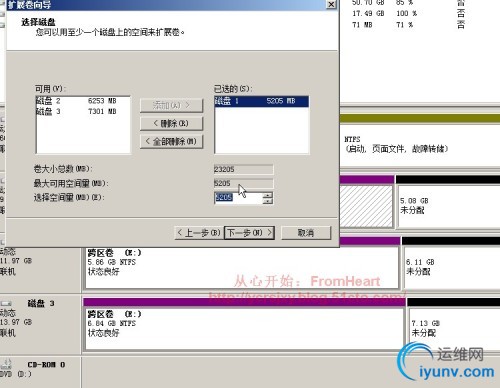Screen dimensions: 500x388
Task: Click the < 全部删除(M) button
Action: click(171, 141)
